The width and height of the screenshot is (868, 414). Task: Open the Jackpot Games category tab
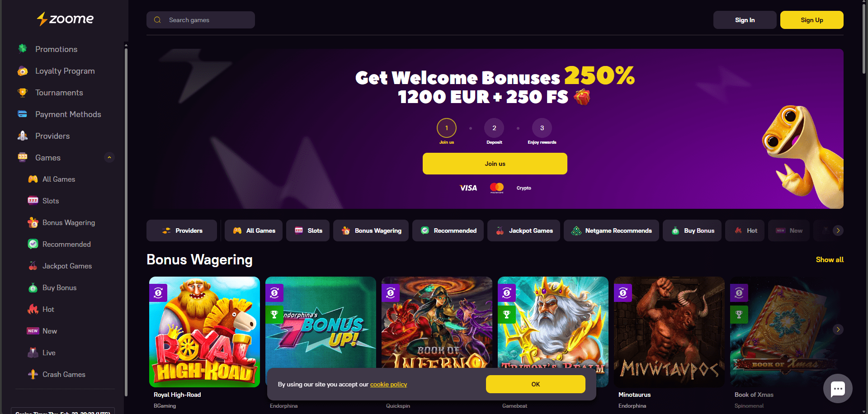(x=524, y=231)
